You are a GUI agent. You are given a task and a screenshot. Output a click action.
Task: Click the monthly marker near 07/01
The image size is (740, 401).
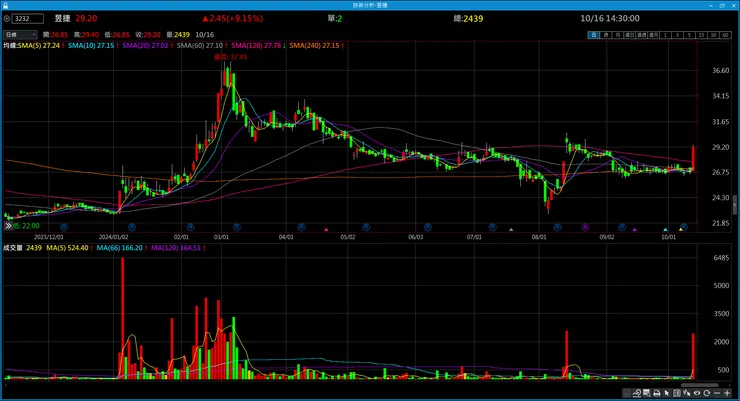pyautogui.click(x=493, y=227)
